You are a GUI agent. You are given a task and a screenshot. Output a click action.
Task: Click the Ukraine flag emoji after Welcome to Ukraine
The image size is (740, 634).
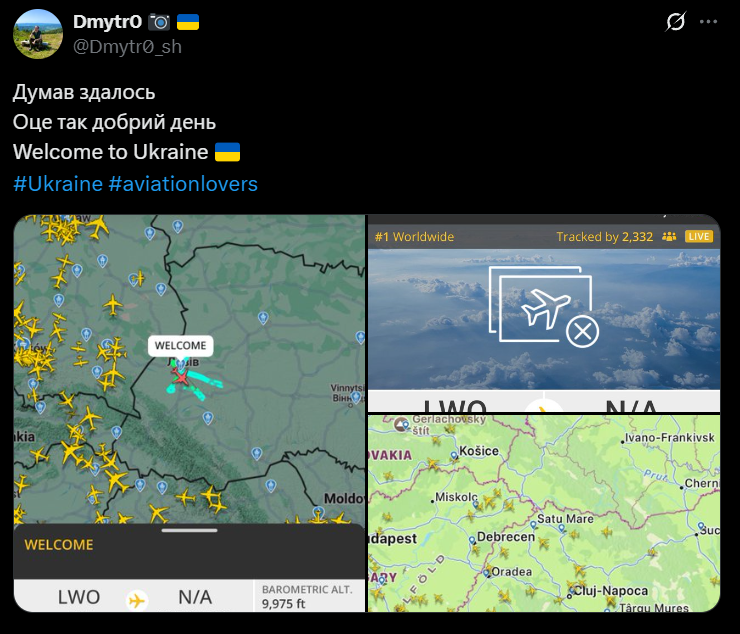(x=227, y=152)
